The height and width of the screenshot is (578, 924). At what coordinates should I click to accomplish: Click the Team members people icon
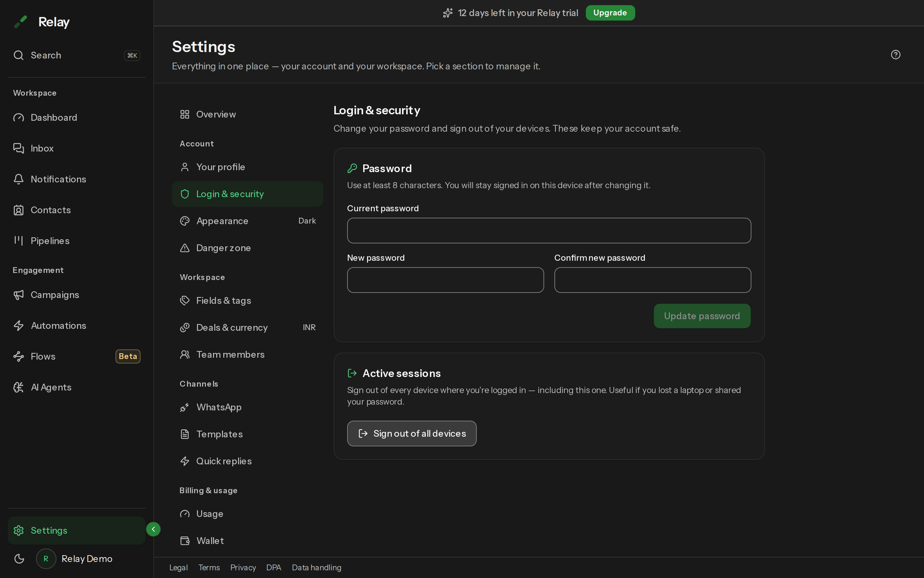[185, 355]
